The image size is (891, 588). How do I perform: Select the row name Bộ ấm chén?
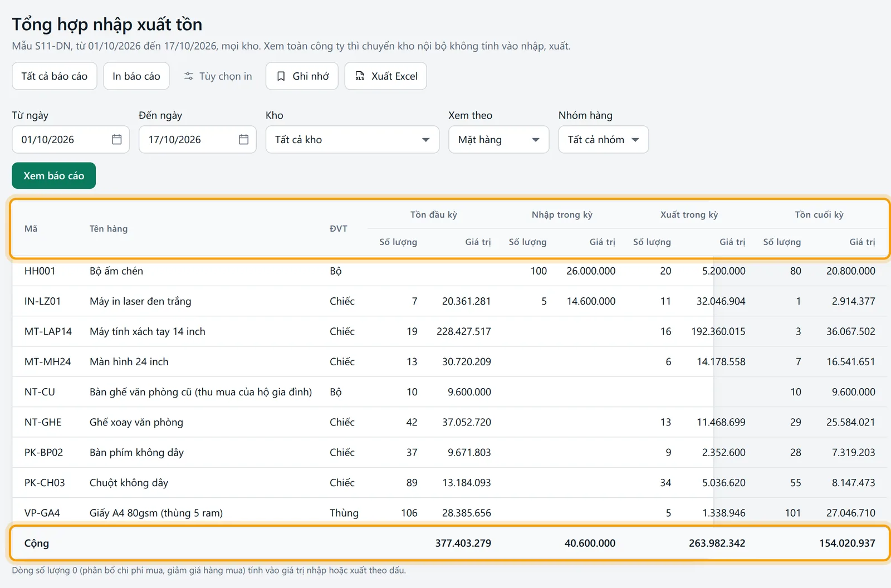coord(116,271)
